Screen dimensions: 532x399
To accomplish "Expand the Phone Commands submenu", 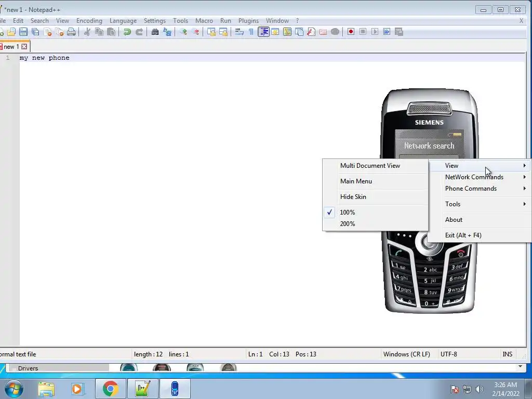I will (x=480, y=189).
